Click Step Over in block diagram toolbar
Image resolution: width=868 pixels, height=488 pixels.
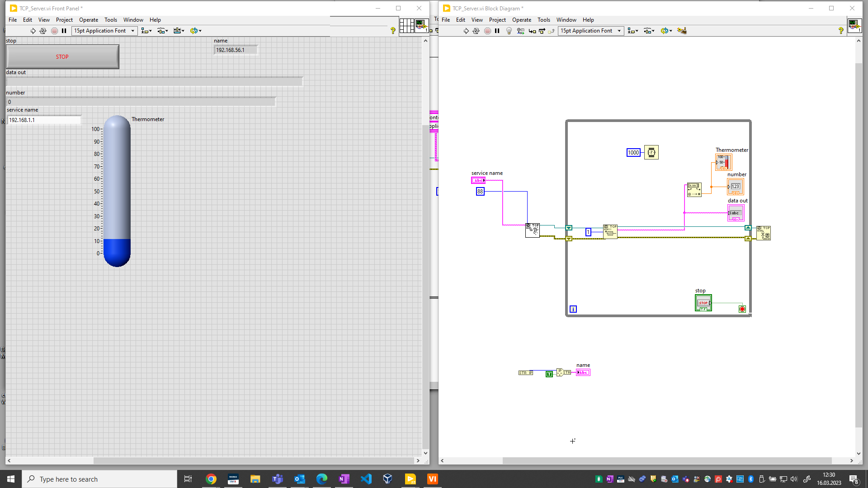pyautogui.click(x=542, y=31)
